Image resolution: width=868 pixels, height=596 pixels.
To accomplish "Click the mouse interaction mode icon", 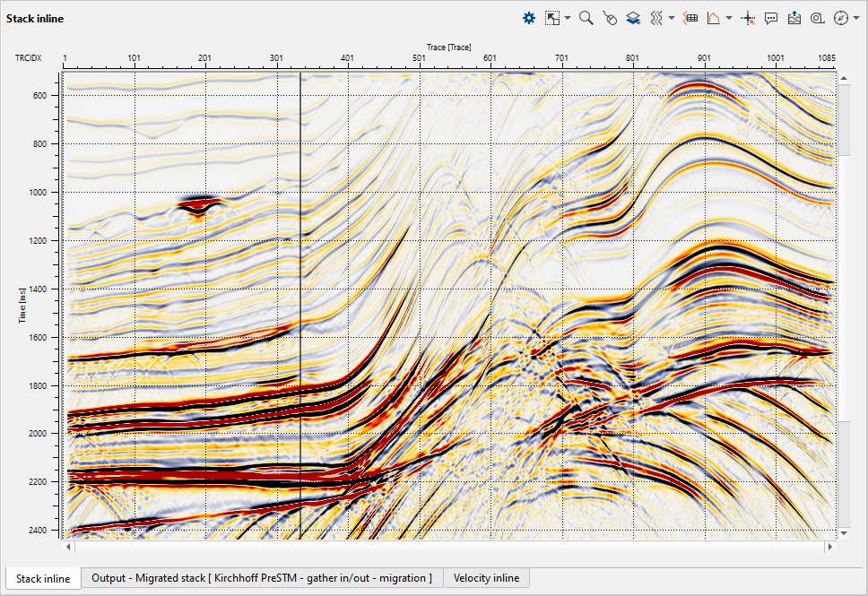I will 610,18.
